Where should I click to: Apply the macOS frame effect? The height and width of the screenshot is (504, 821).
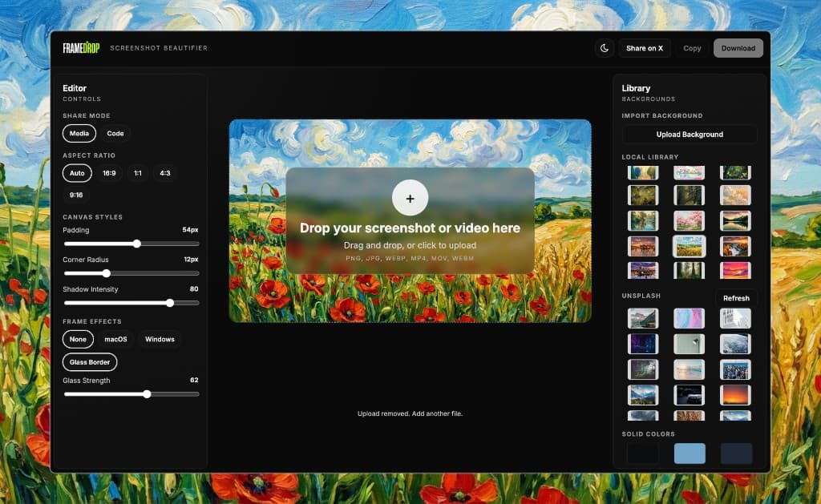(x=115, y=339)
